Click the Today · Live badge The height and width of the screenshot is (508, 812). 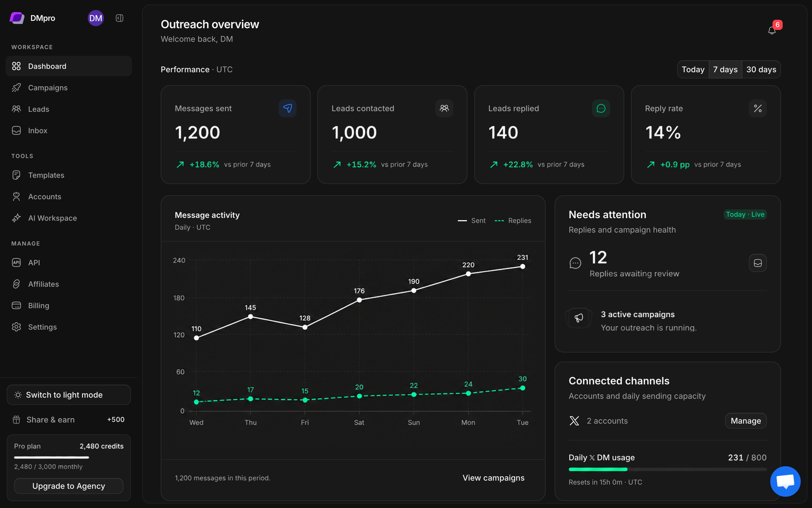tap(745, 215)
